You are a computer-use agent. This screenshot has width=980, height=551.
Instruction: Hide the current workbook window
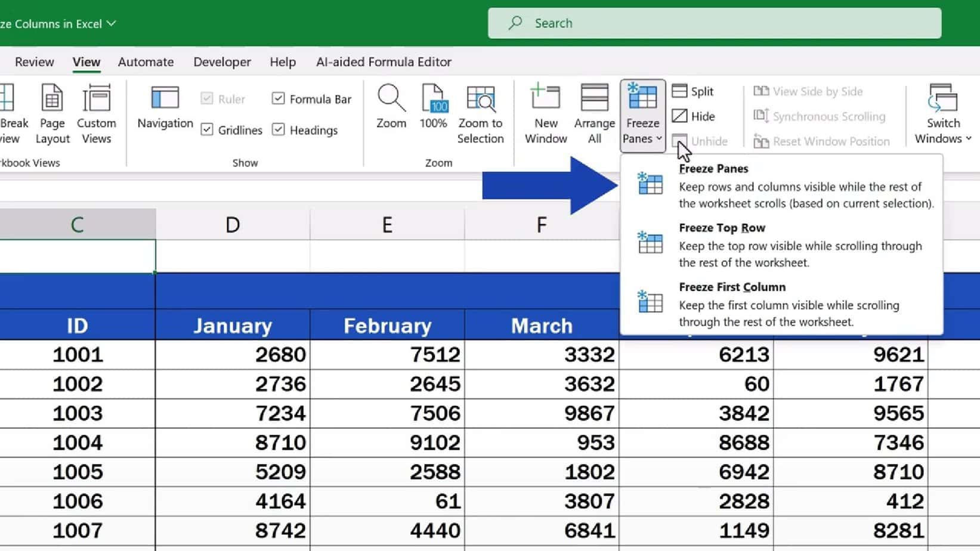click(693, 116)
